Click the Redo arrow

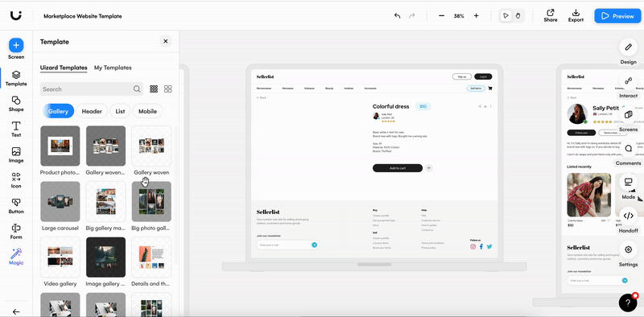click(x=411, y=16)
